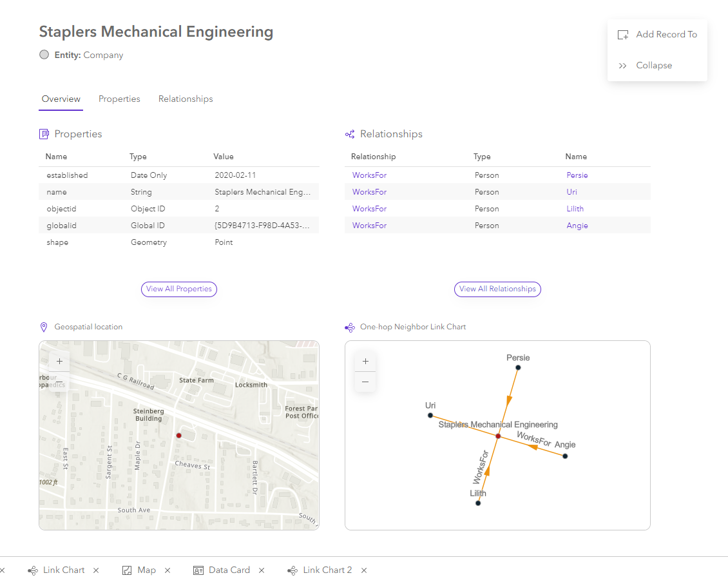Click the View All Properties button

178,289
